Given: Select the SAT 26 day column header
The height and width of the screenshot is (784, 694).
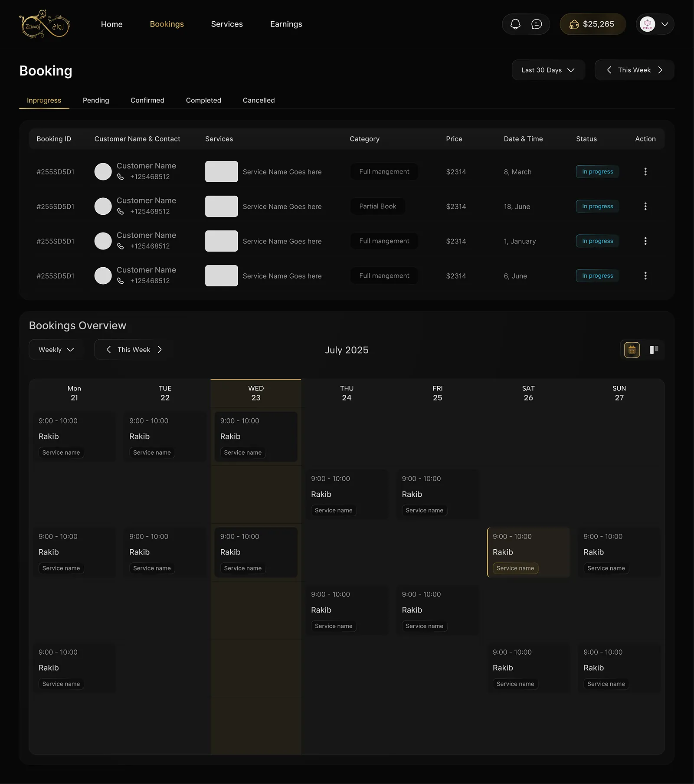Looking at the screenshot, I should (528, 393).
